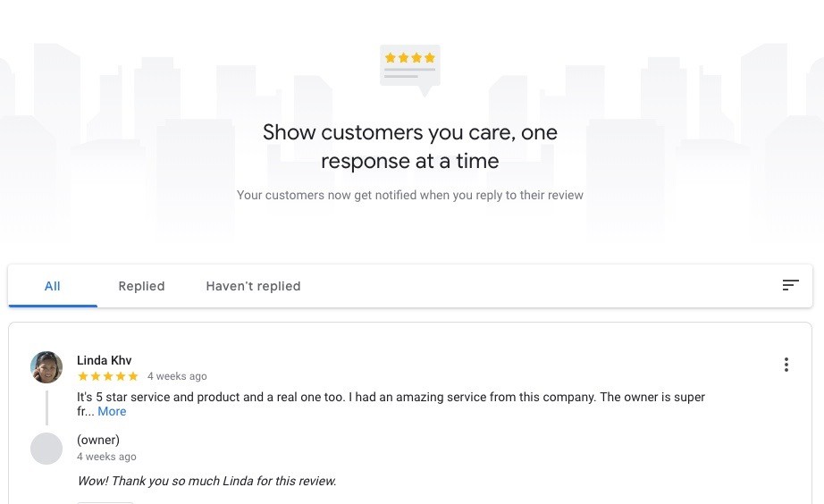
Task: Click the owner's "Wow! Thank you" reply text
Action: click(206, 481)
